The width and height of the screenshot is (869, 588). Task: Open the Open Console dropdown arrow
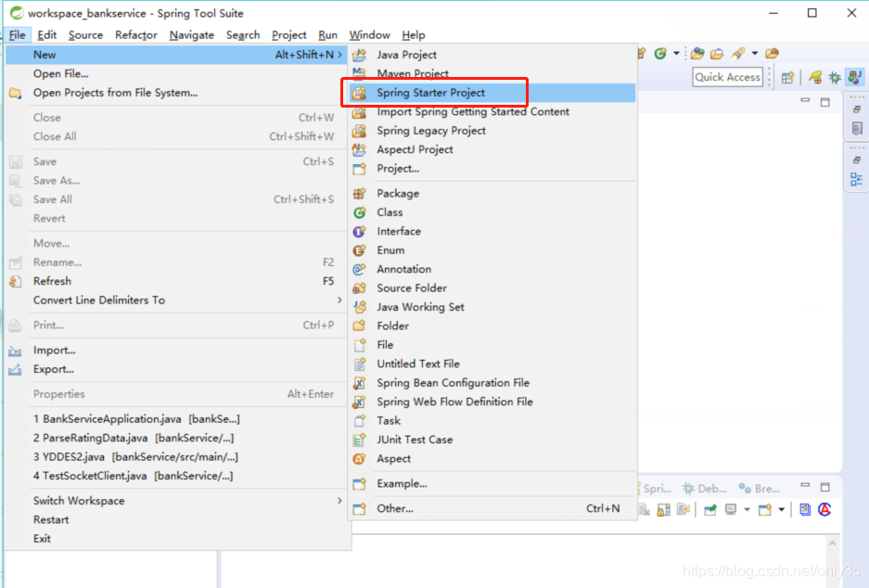click(782, 509)
